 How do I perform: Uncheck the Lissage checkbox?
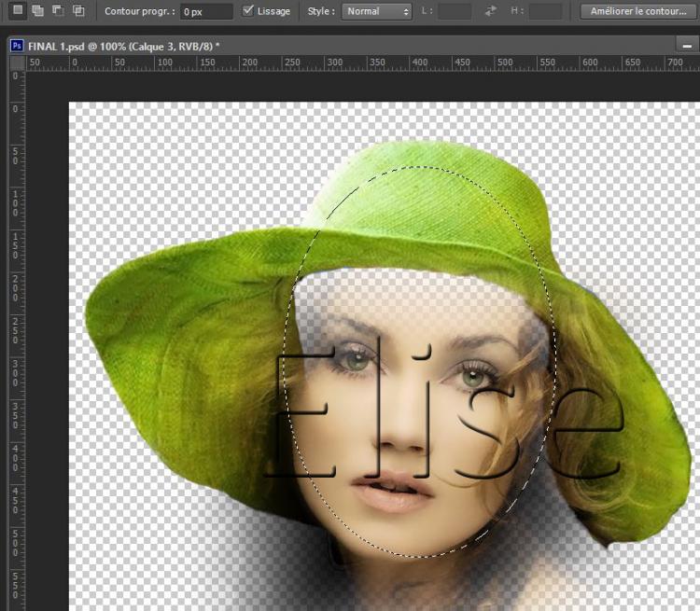[248, 11]
